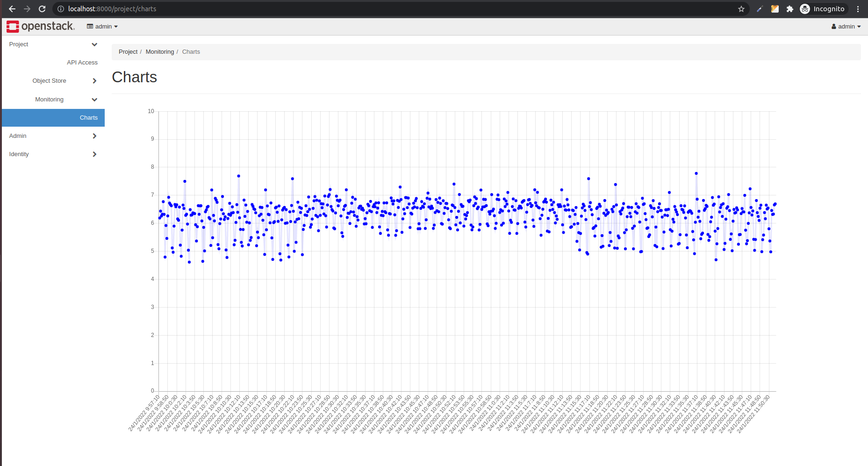
Task: Click the browser forward arrow
Action: pos(27,9)
